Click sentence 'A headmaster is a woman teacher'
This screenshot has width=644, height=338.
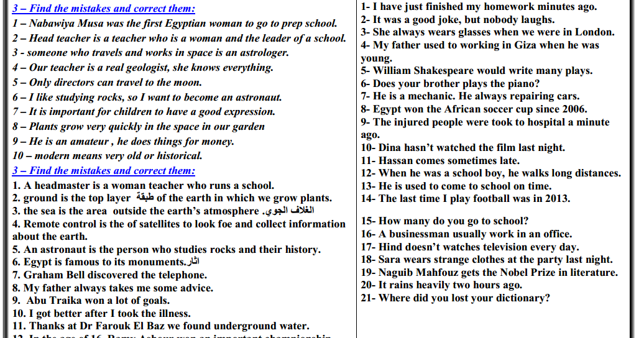[x=143, y=186]
